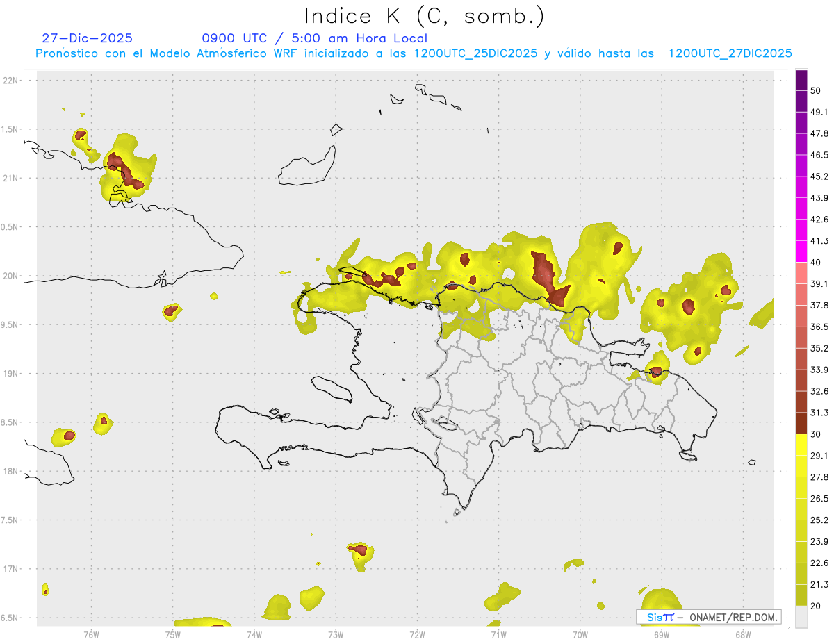
Task: Click the "0900 UTC / 5:00 am Hora Local" text
Action: coord(314,38)
